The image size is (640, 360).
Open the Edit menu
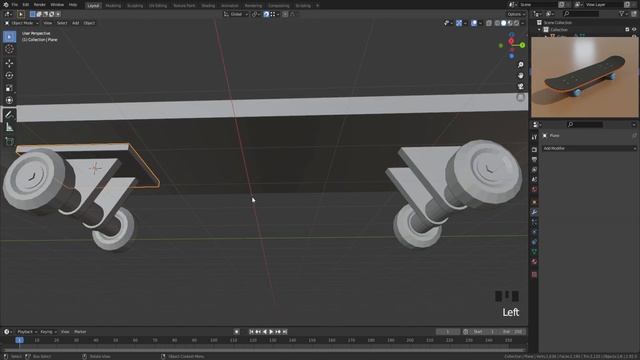(x=26, y=5)
